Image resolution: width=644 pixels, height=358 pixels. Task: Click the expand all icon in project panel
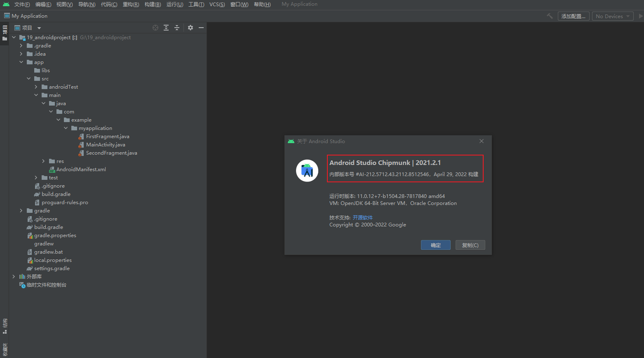point(166,28)
